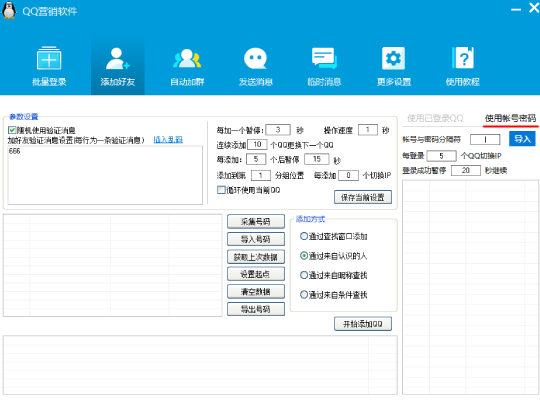This screenshot has width=540, height=402.
Task: Click the 添加方式 group label
Action: (x=310, y=219)
